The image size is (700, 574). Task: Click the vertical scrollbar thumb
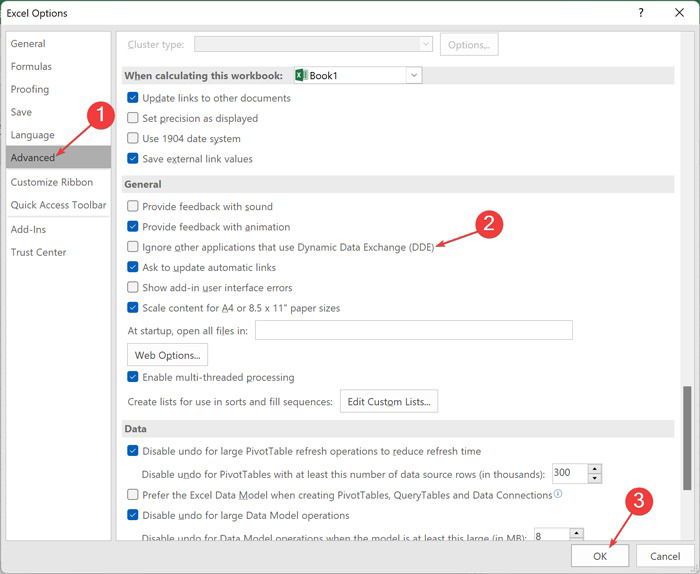click(x=687, y=438)
